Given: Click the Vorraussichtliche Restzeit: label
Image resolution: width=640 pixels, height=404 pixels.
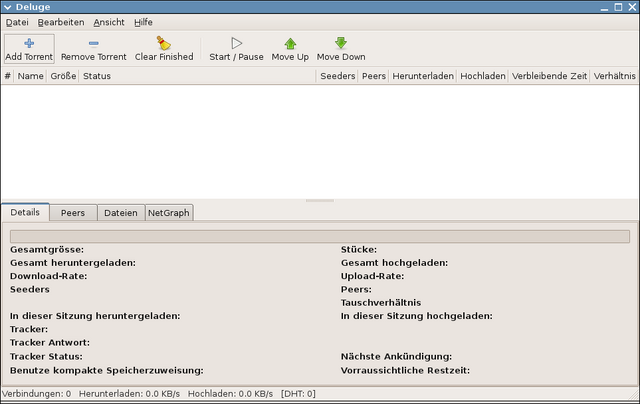Looking at the screenshot, I should [x=405, y=371].
